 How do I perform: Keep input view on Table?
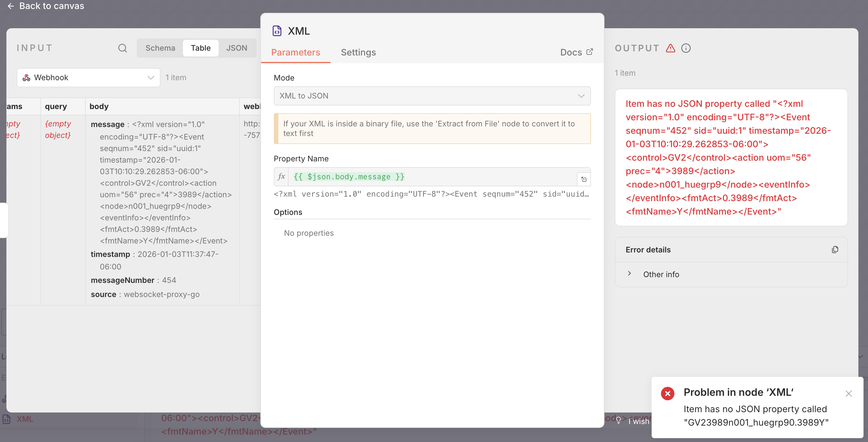pyautogui.click(x=201, y=48)
